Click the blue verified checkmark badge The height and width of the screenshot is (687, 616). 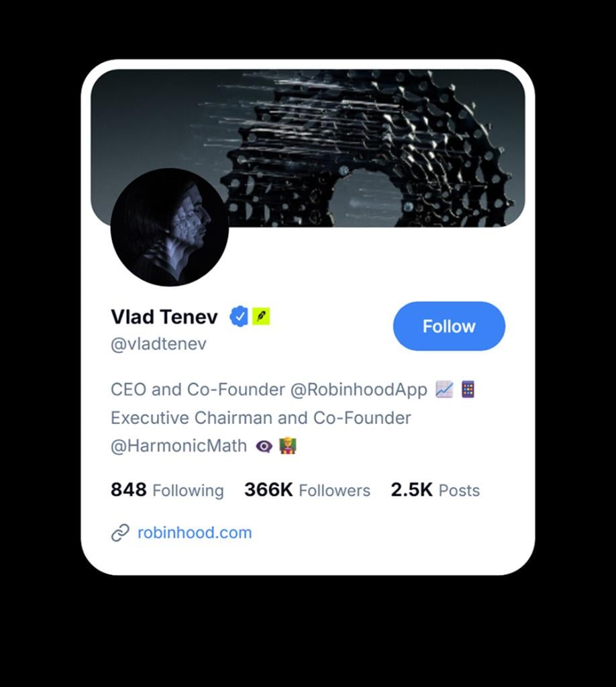239,316
